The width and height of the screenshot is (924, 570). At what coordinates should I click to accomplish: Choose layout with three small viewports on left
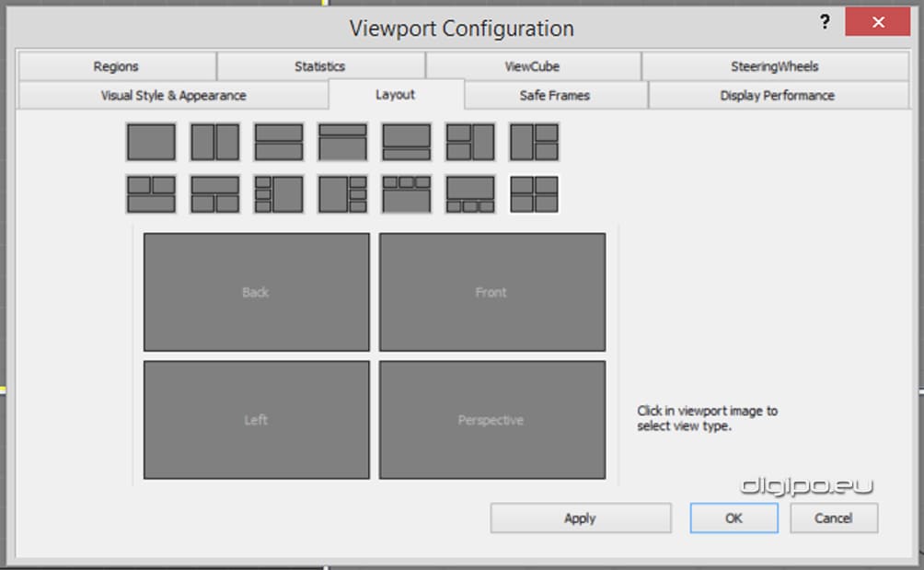coord(278,194)
